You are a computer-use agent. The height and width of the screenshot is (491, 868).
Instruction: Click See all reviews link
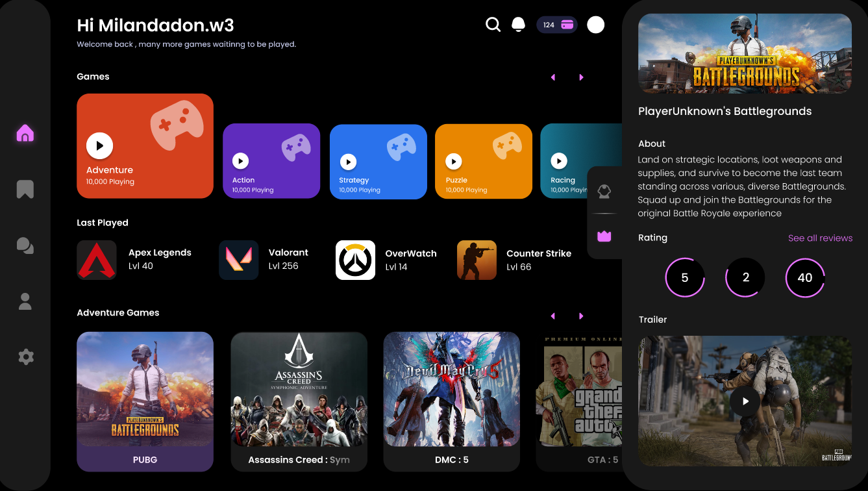point(820,238)
